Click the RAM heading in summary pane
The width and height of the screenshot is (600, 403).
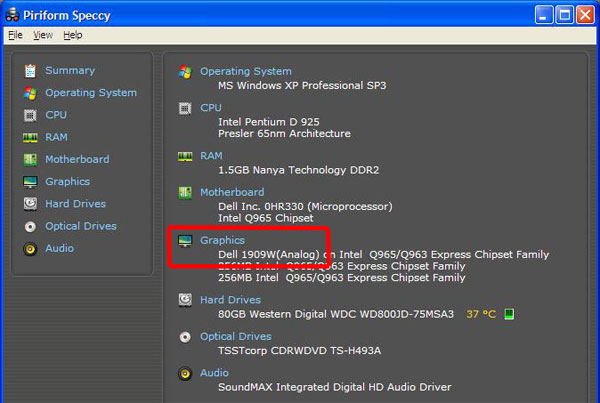pyautogui.click(x=211, y=156)
